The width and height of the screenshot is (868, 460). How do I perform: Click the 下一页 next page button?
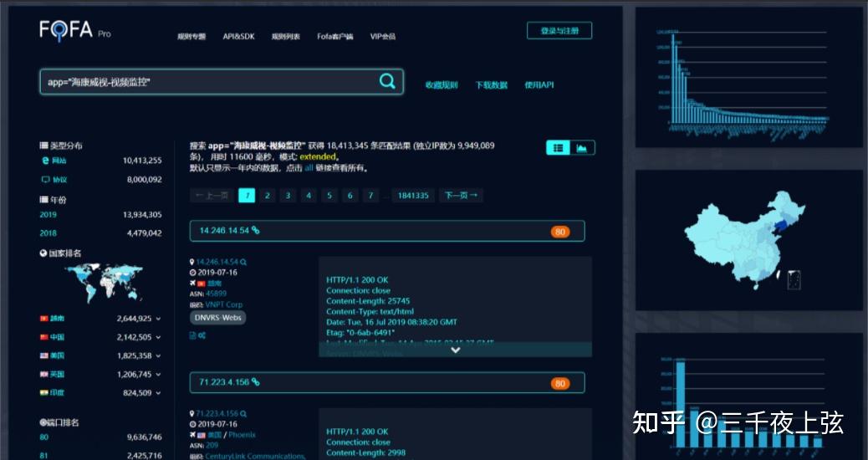point(461,196)
